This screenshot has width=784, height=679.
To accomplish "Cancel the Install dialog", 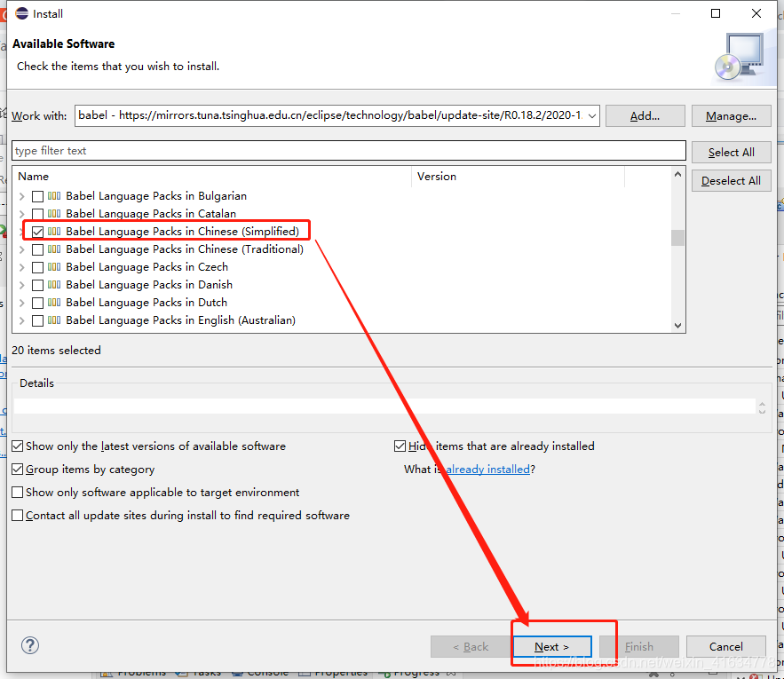I will click(x=726, y=646).
